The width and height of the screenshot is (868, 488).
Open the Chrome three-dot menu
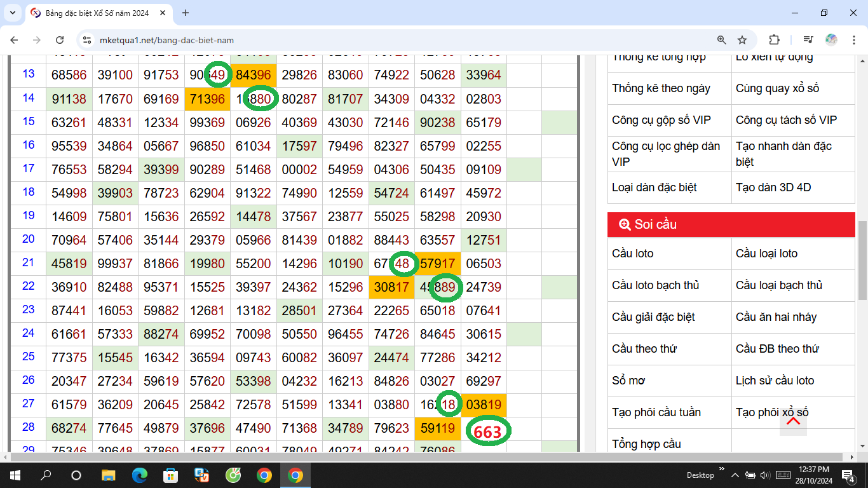tap(852, 40)
